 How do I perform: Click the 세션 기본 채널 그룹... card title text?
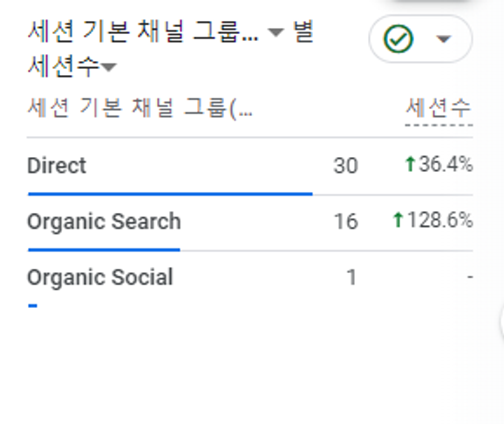(x=143, y=31)
